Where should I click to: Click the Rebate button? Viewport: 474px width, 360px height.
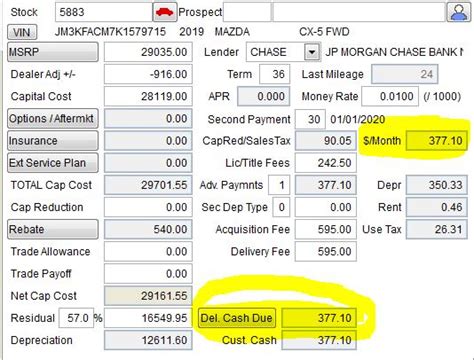click(53, 229)
